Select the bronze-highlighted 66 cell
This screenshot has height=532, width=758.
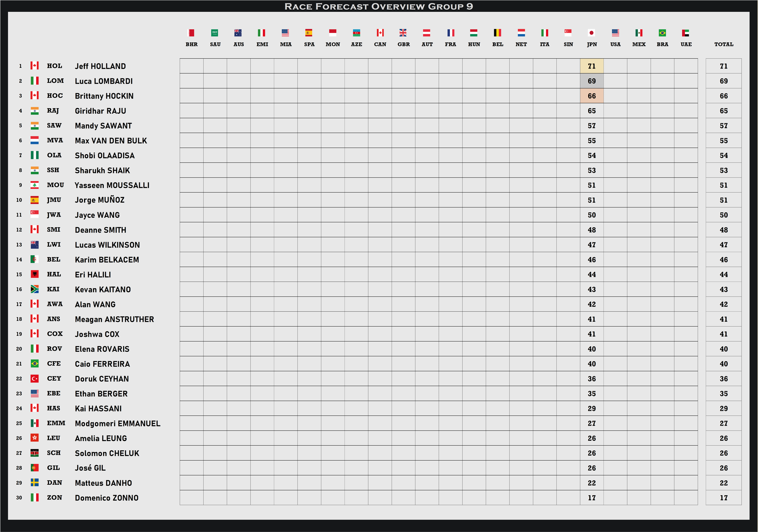[592, 96]
